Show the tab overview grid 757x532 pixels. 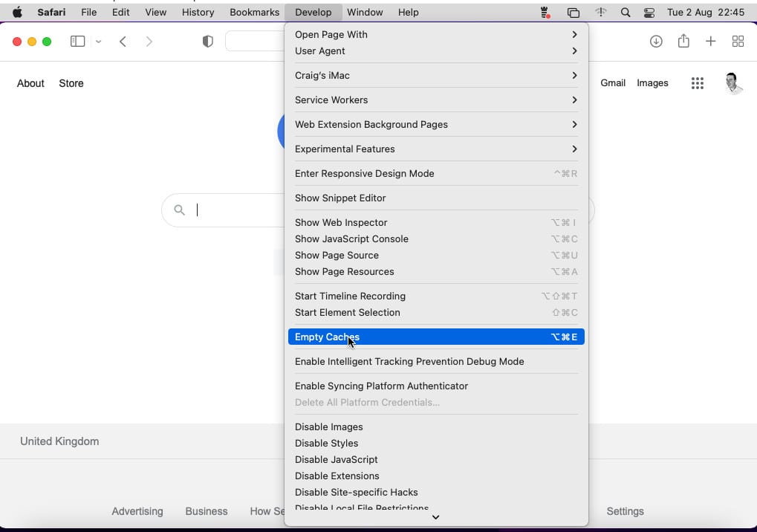(738, 42)
